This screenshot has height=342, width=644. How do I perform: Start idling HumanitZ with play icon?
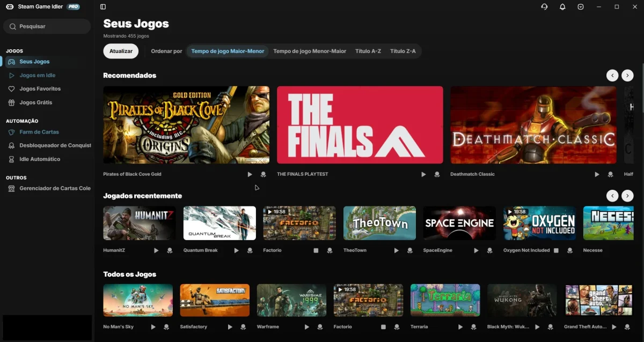pyautogui.click(x=156, y=250)
